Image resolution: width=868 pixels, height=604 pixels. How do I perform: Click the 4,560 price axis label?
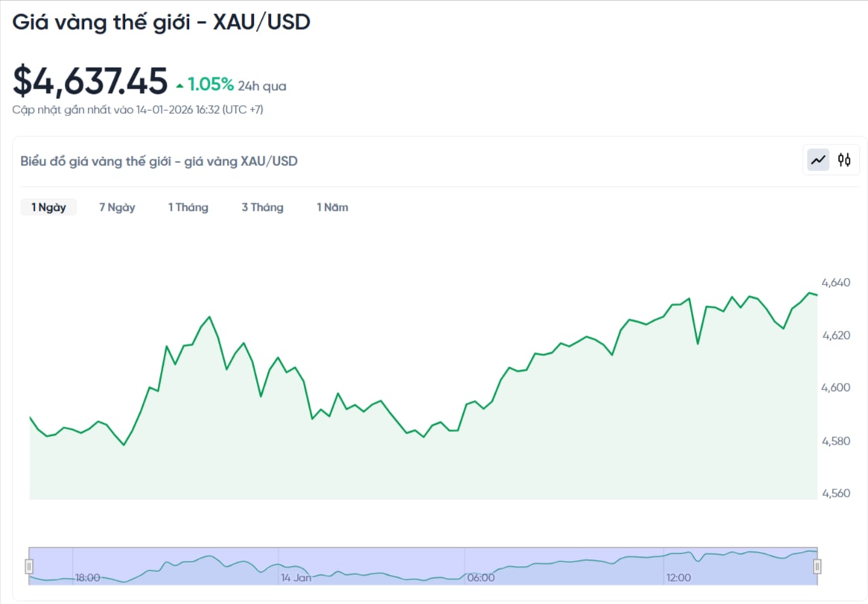click(x=835, y=493)
